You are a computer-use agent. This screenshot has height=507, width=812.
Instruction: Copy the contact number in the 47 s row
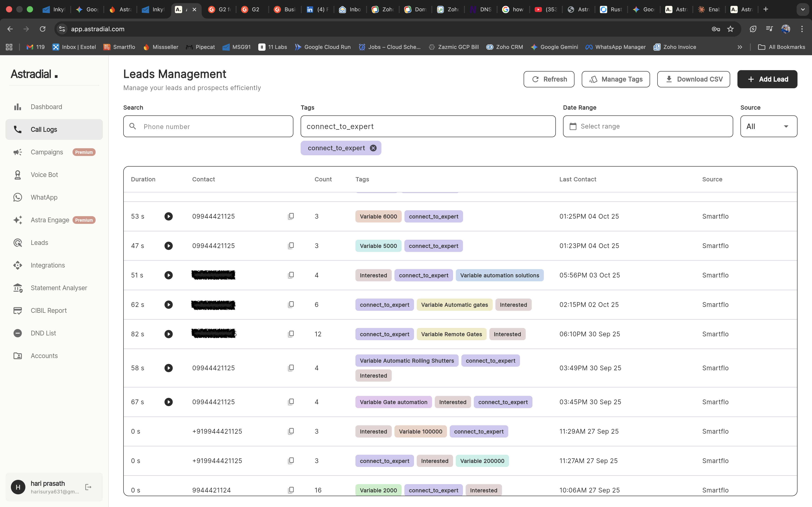pos(291,246)
